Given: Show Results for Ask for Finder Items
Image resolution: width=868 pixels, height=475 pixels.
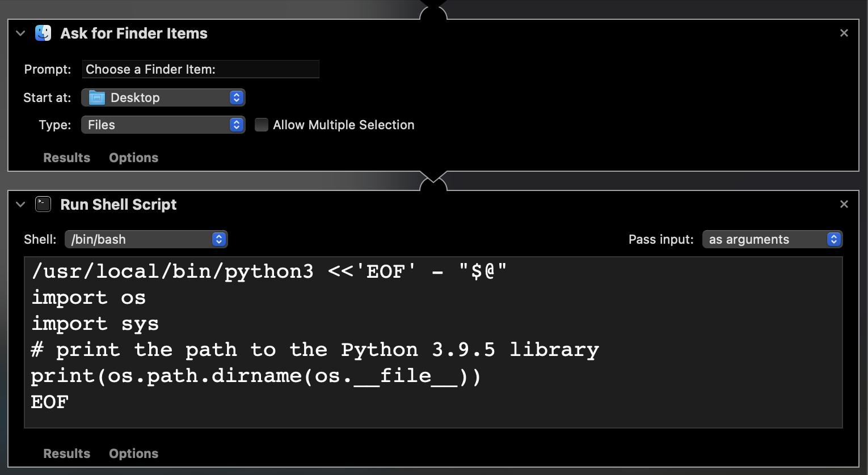Looking at the screenshot, I should pos(67,158).
